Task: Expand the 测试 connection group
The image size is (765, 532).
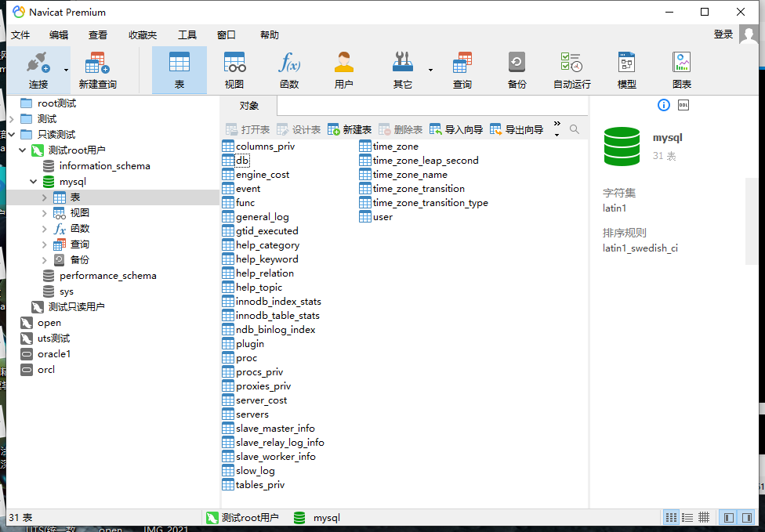Action: (12, 119)
